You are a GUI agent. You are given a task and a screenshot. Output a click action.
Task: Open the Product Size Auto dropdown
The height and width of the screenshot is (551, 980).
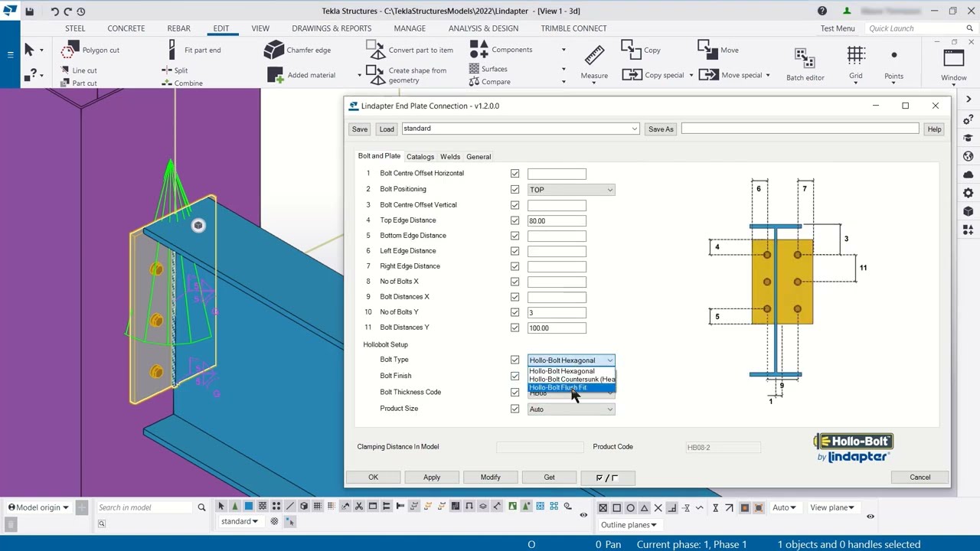coord(571,409)
